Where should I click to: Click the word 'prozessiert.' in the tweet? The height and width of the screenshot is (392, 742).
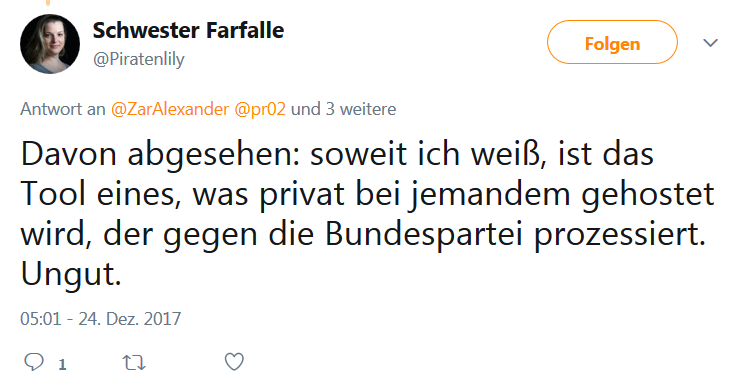[619, 235]
